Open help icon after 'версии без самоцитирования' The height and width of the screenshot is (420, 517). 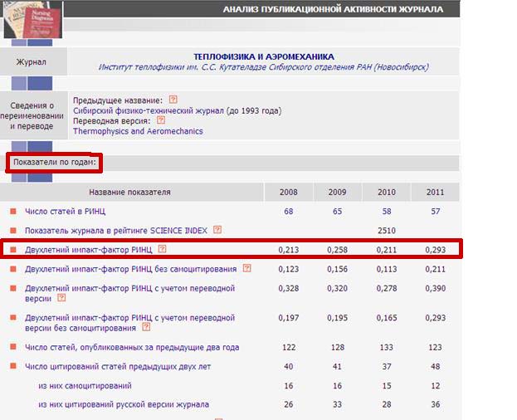146,327
